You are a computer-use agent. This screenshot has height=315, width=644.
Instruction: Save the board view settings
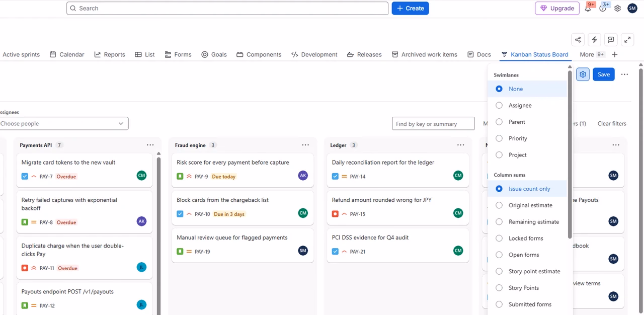pyautogui.click(x=604, y=74)
